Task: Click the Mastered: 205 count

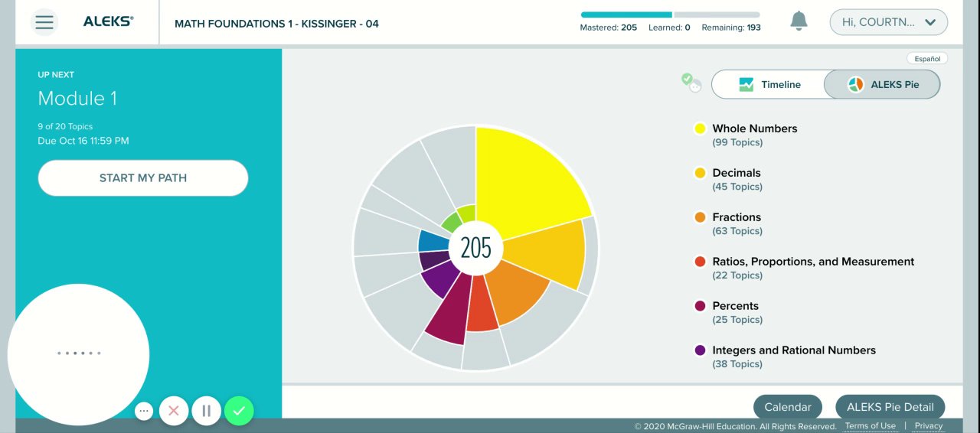Action: tap(609, 28)
